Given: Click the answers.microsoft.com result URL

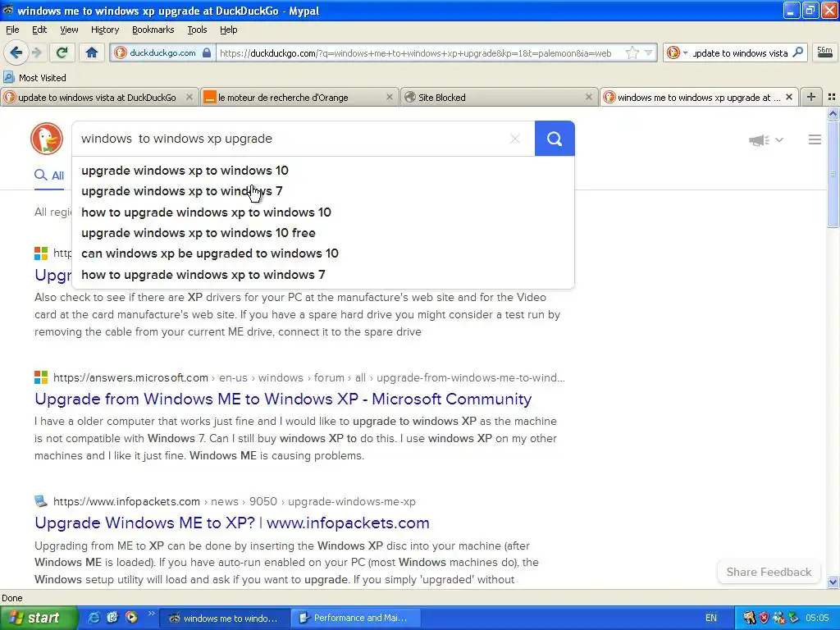Looking at the screenshot, I should click(x=309, y=377).
